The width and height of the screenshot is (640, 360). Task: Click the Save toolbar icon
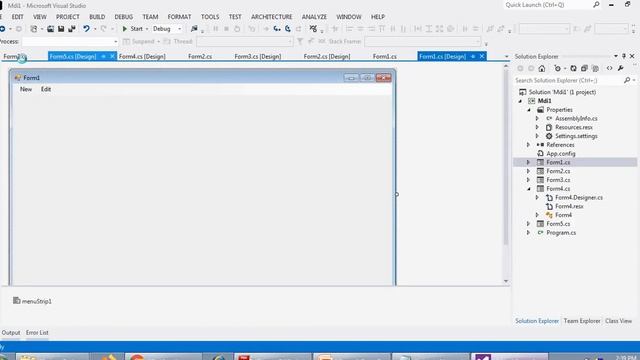pyautogui.click(x=61, y=29)
